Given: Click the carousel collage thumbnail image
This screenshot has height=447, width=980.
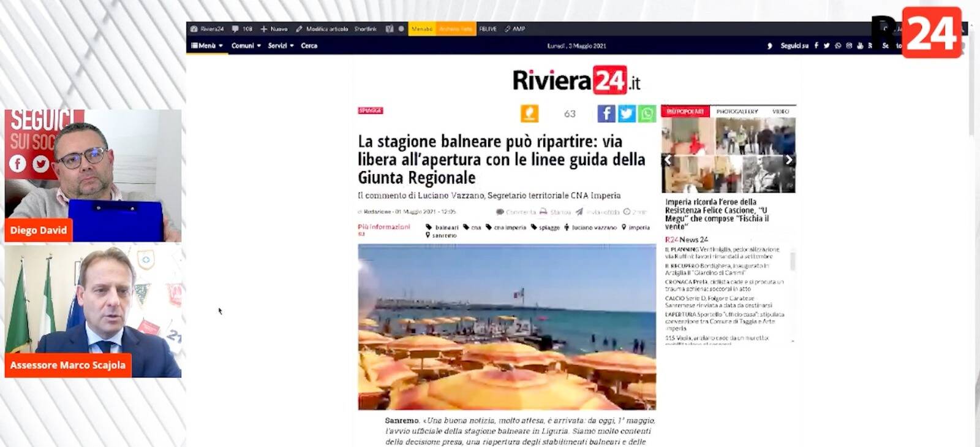Looking at the screenshot, I should click(728, 155).
